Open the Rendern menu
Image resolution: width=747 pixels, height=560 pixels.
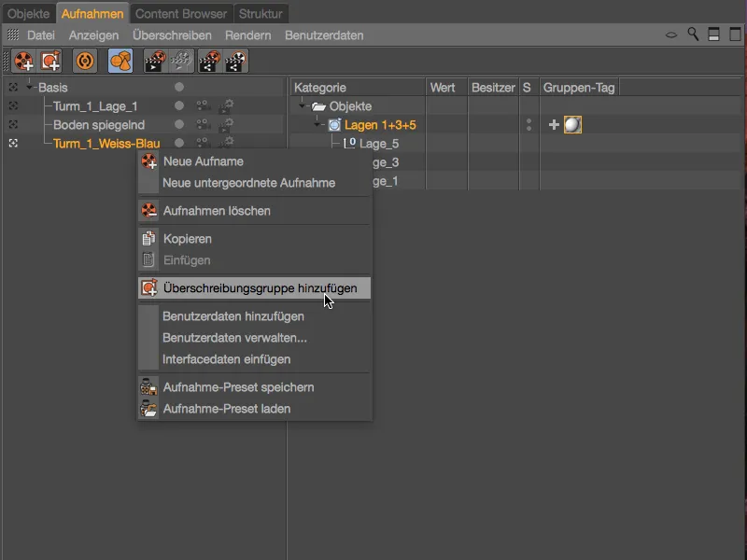pos(248,35)
